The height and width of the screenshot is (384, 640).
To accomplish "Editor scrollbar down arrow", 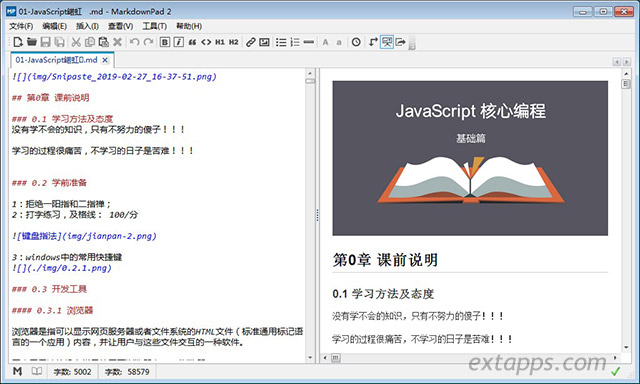I will [x=310, y=357].
